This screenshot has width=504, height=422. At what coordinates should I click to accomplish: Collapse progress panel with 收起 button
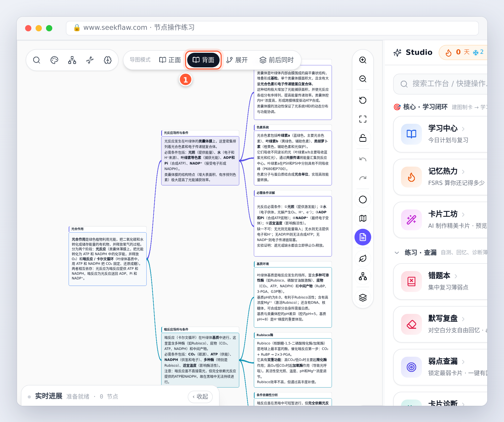[x=200, y=396]
